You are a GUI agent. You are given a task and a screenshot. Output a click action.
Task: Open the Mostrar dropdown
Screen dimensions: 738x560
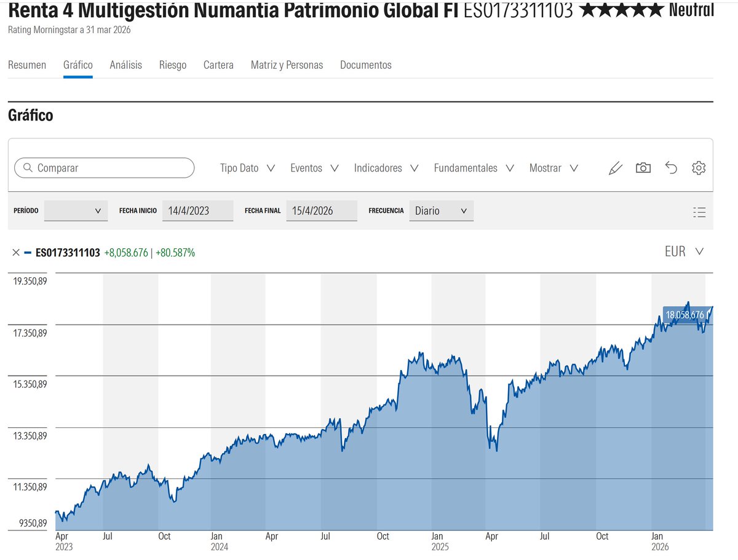(553, 168)
